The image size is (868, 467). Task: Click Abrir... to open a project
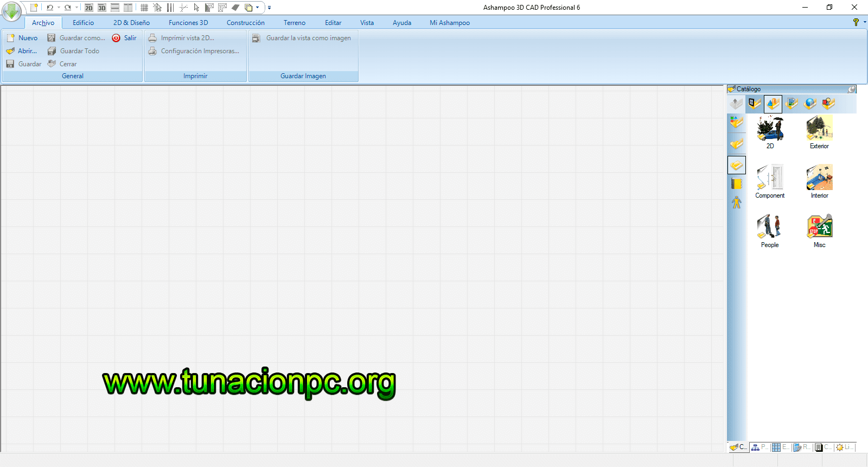tap(22, 51)
